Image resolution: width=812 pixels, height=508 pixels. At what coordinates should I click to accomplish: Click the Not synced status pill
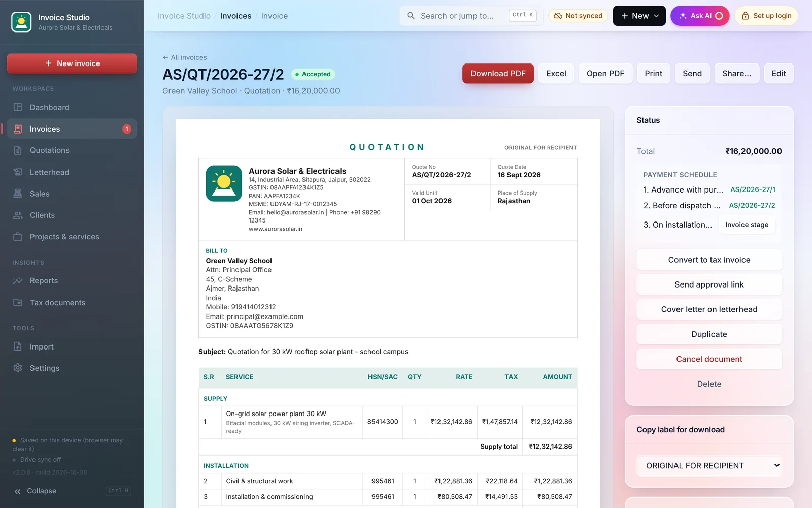pyautogui.click(x=578, y=16)
